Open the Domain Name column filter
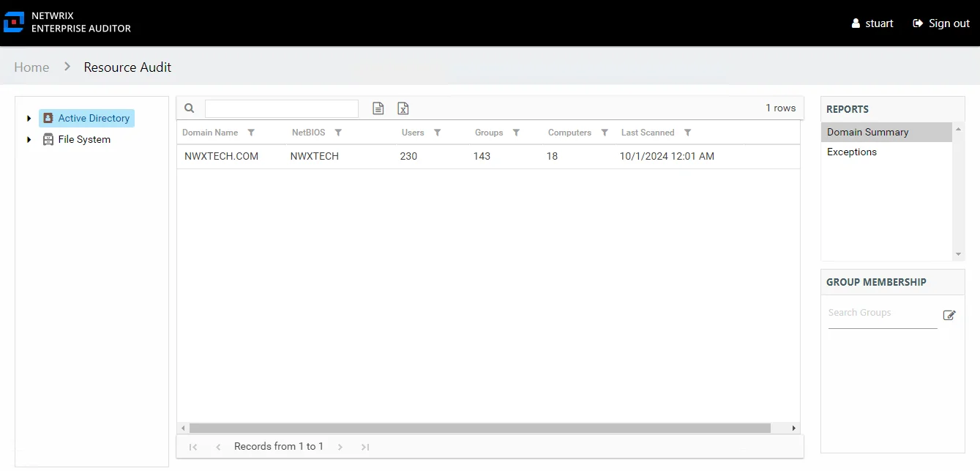980x471 pixels. (251, 133)
